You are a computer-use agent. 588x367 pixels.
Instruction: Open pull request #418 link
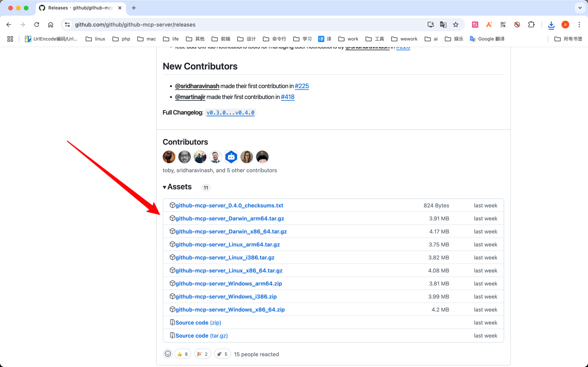coord(288,97)
